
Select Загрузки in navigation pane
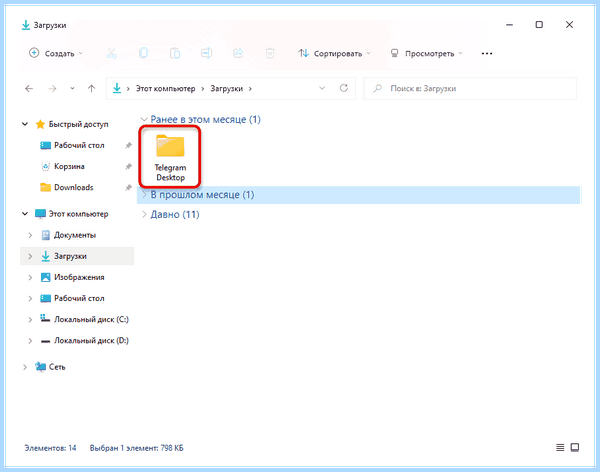coord(70,256)
